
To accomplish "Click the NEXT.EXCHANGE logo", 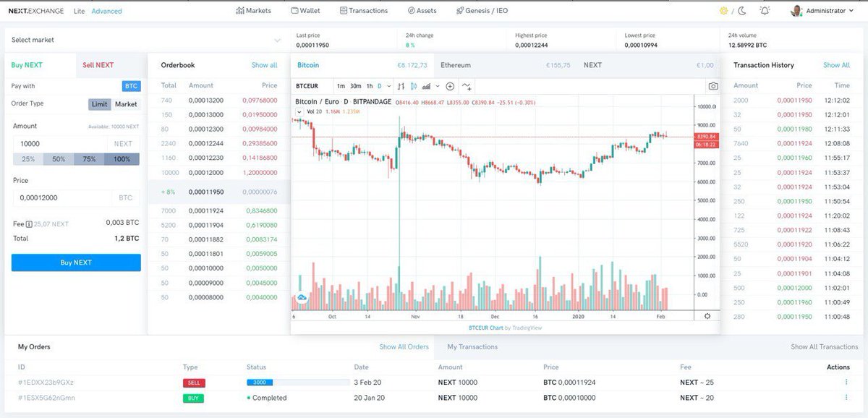I will click(x=35, y=11).
